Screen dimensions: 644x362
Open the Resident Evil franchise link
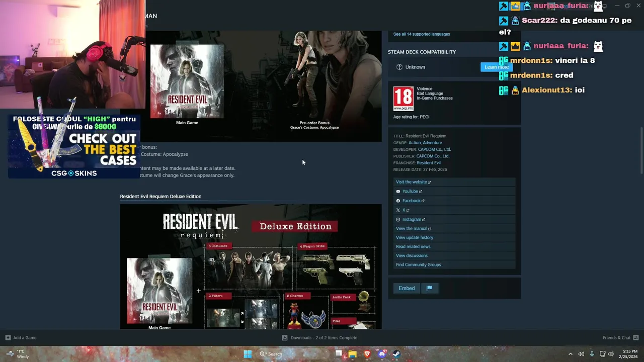(429, 163)
